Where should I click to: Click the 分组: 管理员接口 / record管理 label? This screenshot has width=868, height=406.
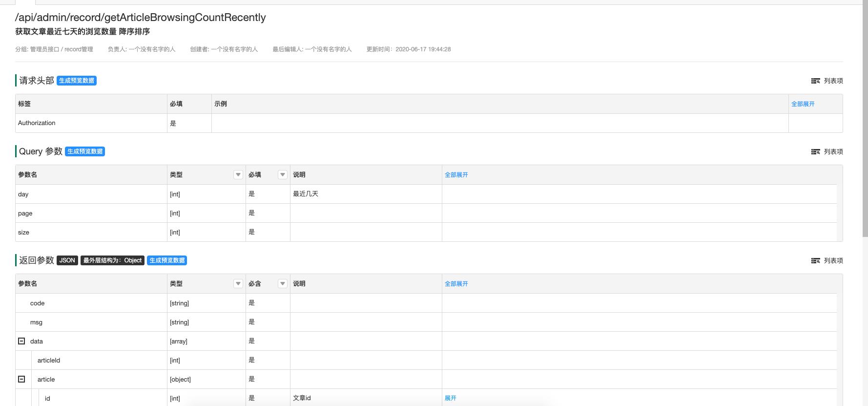tap(54, 49)
